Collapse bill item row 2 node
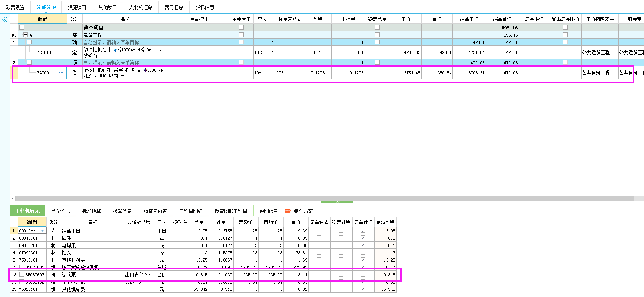644x297 pixels. [29, 62]
